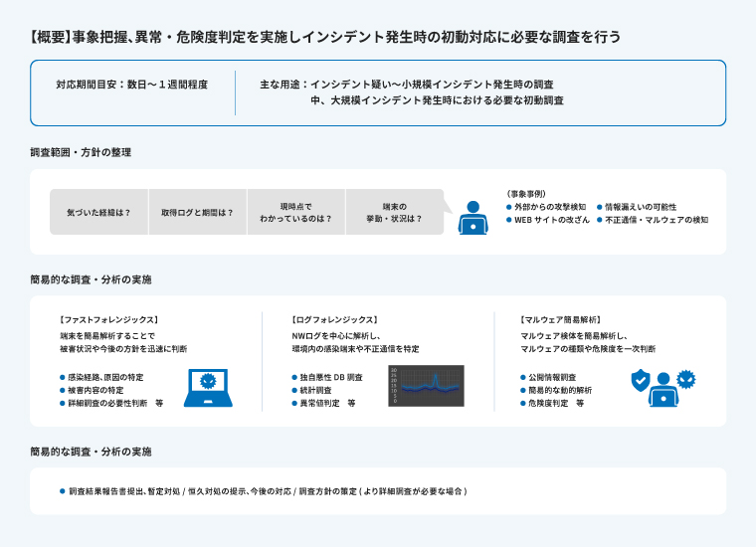This screenshot has height=547, width=756.
Task: Click the spiky malware bug icon
Action: [x=685, y=378]
